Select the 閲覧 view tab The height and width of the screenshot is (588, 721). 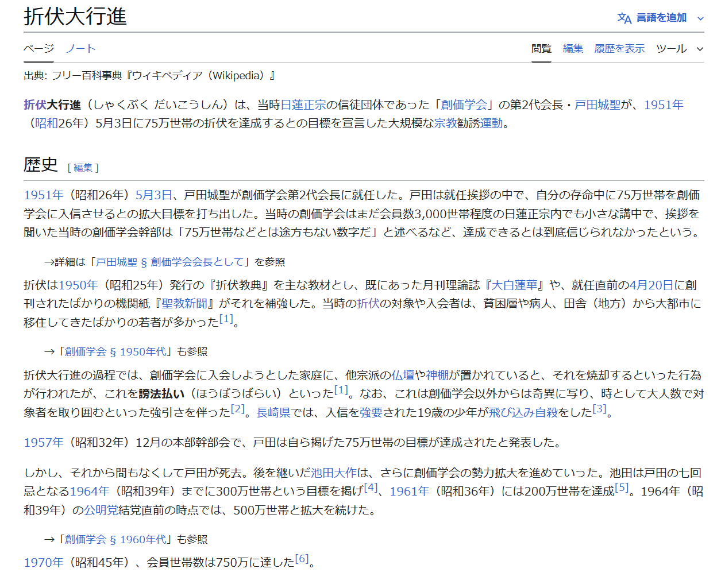click(x=541, y=49)
